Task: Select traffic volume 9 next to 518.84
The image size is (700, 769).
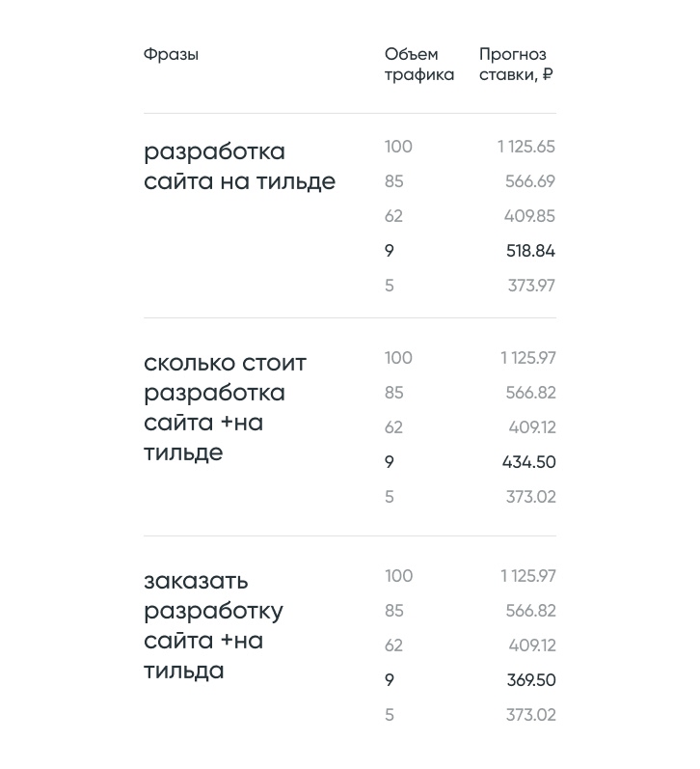Action: click(390, 251)
